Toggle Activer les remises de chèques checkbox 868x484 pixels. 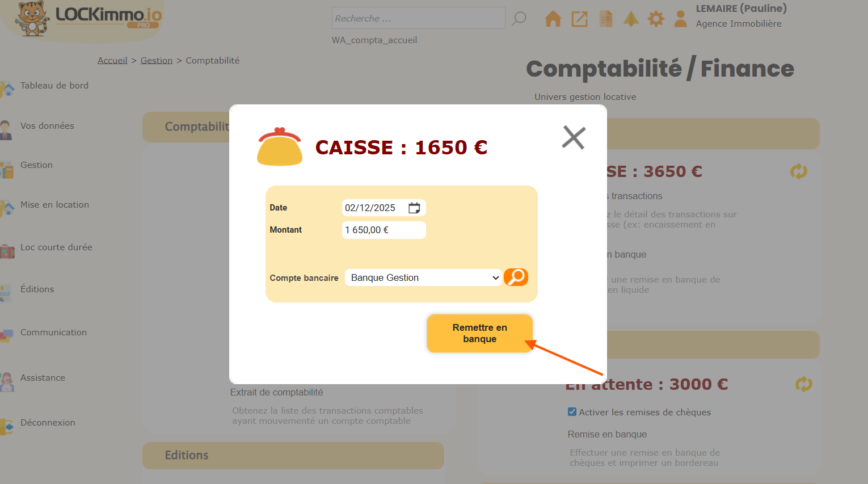(x=572, y=412)
